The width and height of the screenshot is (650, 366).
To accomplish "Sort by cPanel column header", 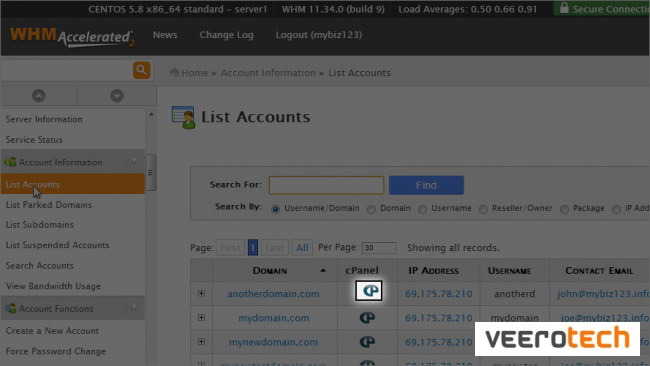I will click(362, 270).
